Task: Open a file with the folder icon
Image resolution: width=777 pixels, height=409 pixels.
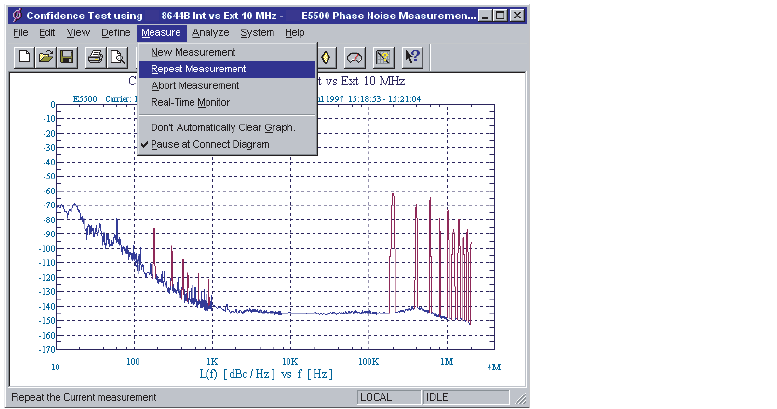Action: [46, 58]
